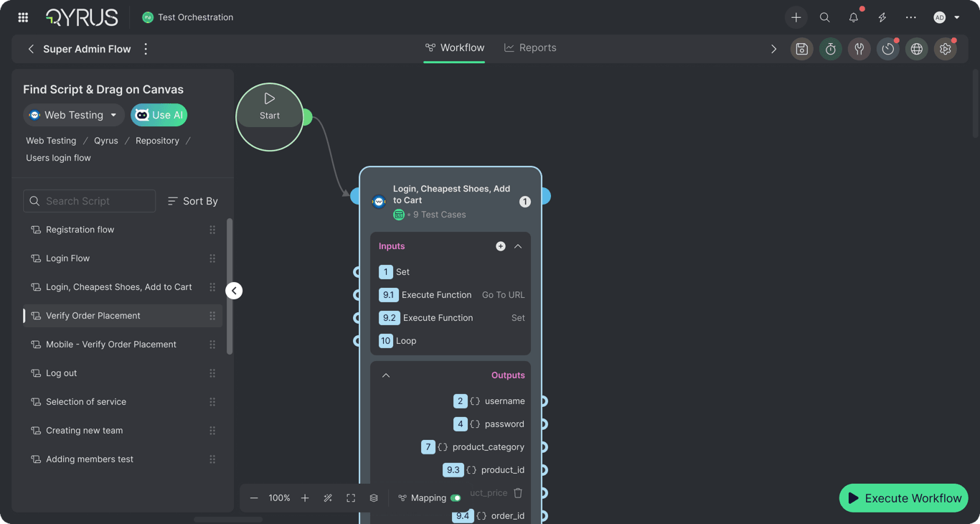
Task: Go to Repository breadcrumb
Action: point(157,141)
